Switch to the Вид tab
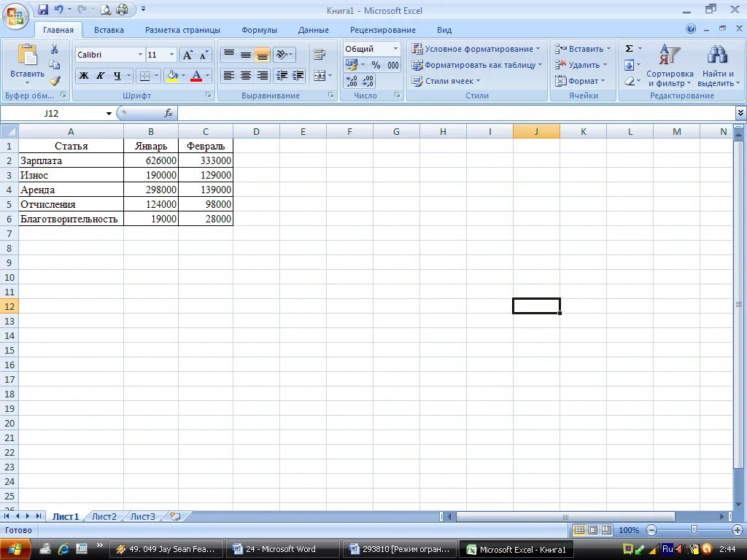The height and width of the screenshot is (560, 747). [444, 30]
